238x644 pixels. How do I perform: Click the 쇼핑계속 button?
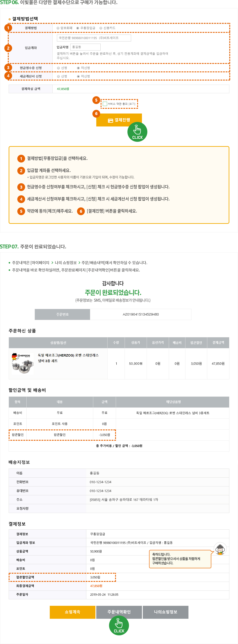click(72, 612)
